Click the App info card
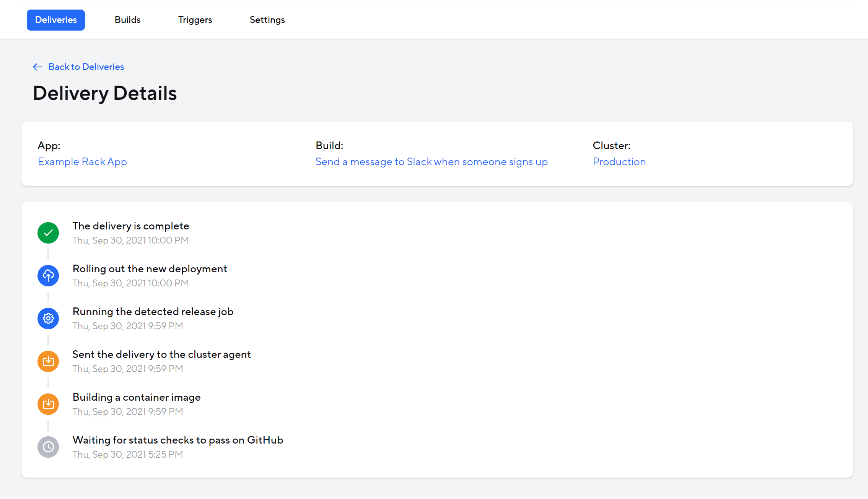The width and height of the screenshot is (868, 499). (160, 154)
